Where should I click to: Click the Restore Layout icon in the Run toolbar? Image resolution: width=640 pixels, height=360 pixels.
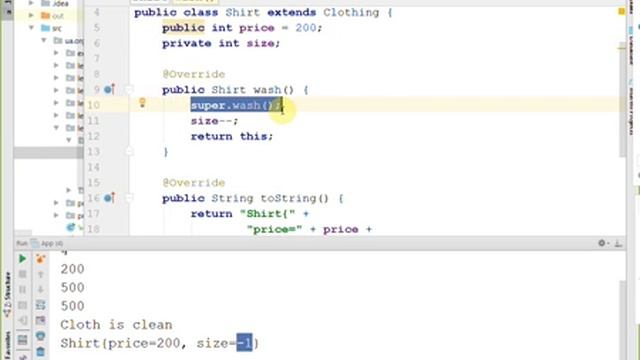click(x=22, y=340)
